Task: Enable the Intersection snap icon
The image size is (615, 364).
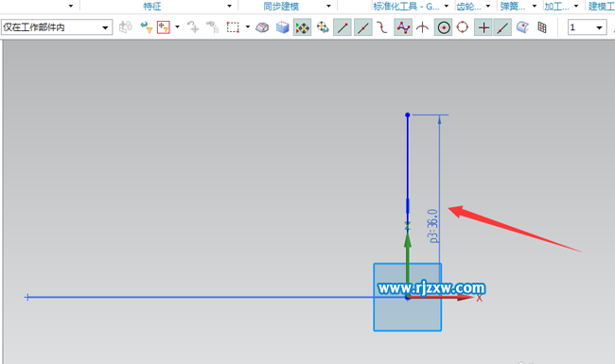Action: [x=422, y=27]
